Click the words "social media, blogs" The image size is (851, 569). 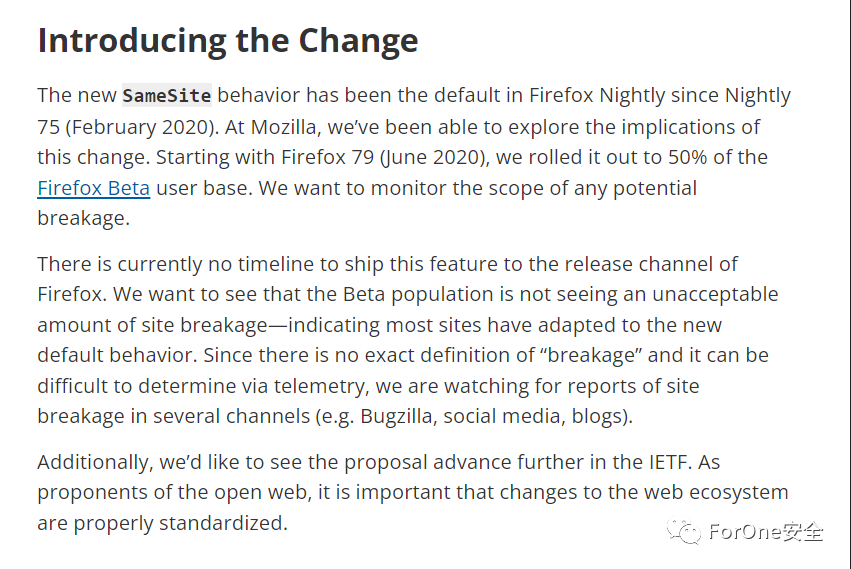coord(532,416)
